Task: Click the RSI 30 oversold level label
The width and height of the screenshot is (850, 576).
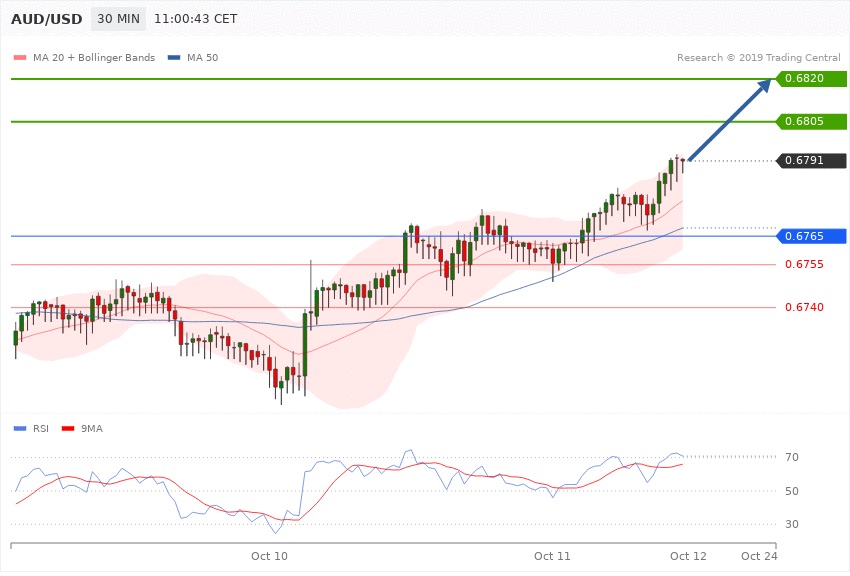Action: (x=792, y=525)
